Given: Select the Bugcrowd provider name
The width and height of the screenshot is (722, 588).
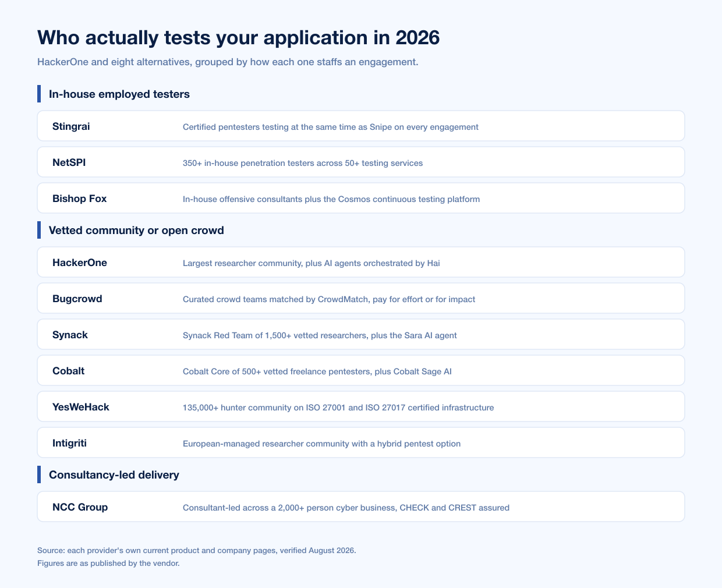Looking at the screenshot, I should 77,299.
